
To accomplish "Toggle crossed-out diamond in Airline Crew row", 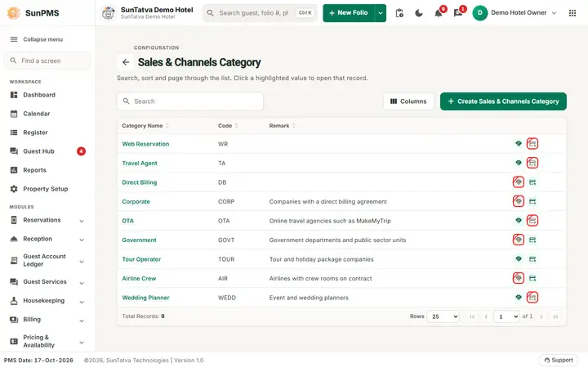I will (x=519, y=278).
